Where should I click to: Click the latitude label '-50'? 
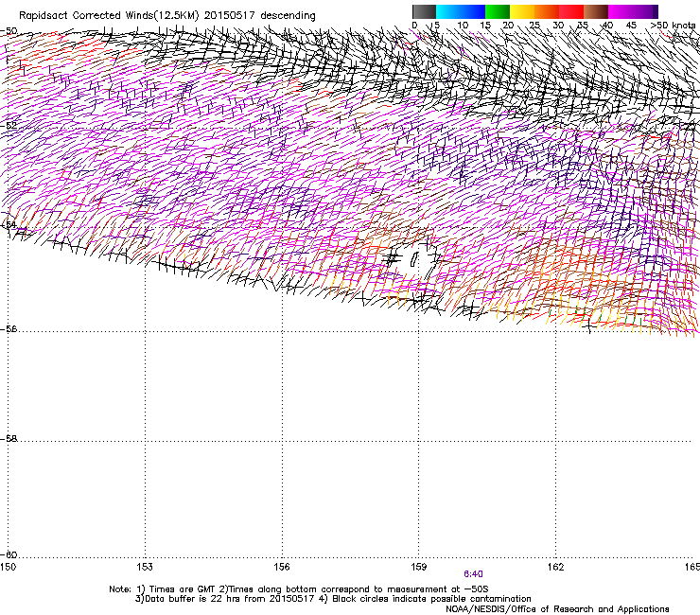tap(9, 31)
